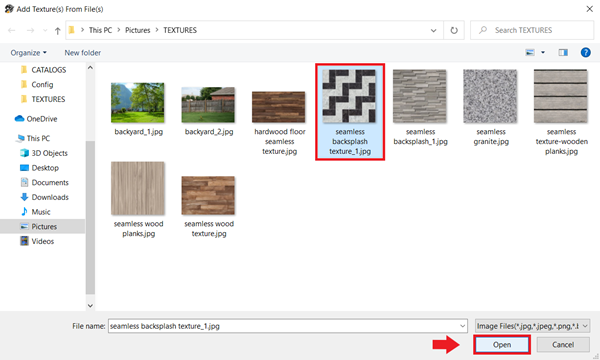Click the sidebar scroll down arrow
Screen dimensions: 600x360
[x=90, y=306]
